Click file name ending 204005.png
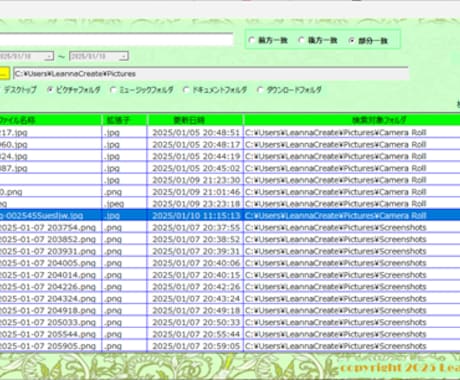Image resolution: width=460 pixels, height=380 pixels. tap(48, 263)
